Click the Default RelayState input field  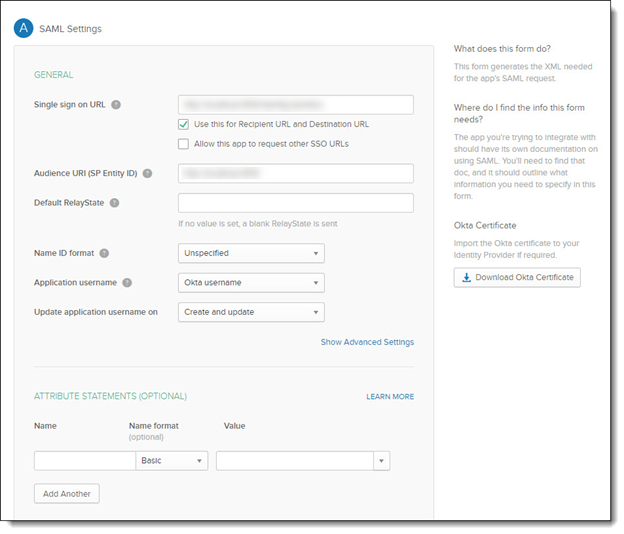click(x=296, y=203)
